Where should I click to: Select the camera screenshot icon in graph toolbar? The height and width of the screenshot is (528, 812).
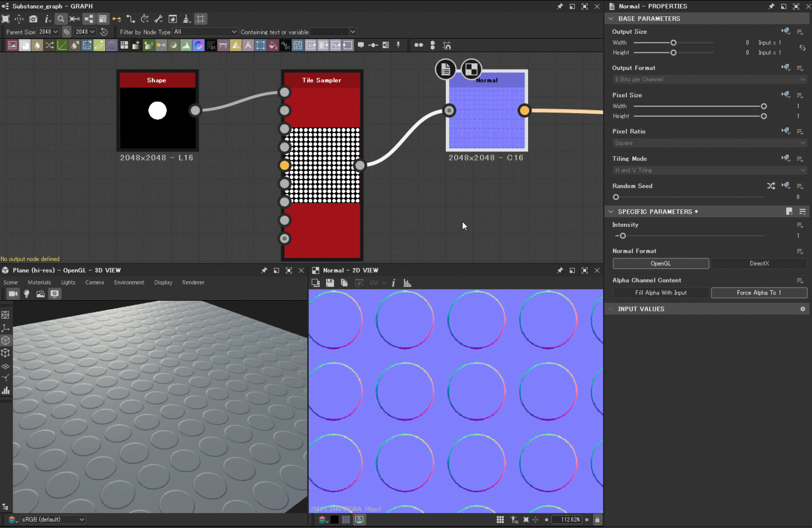tap(33, 18)
